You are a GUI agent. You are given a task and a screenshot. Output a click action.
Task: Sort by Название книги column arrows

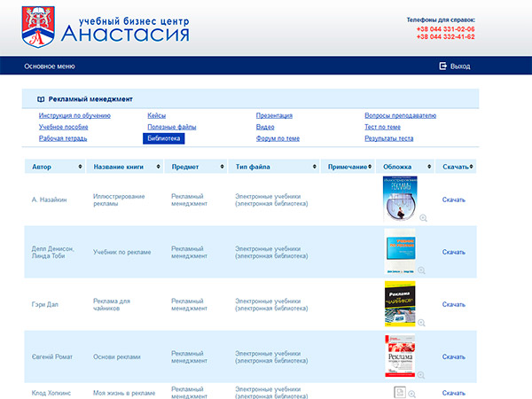pyautogui.click(x=158, y=167)
